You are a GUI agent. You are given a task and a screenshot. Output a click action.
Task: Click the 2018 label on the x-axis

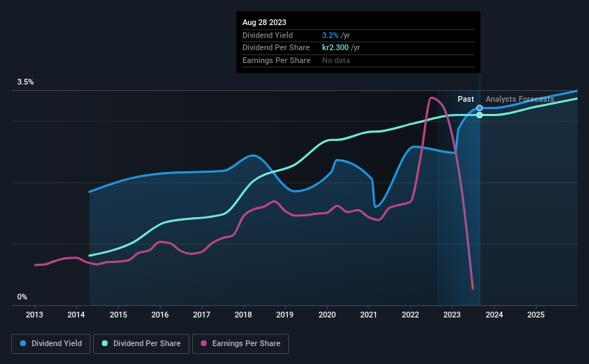[x=243, y=315]
